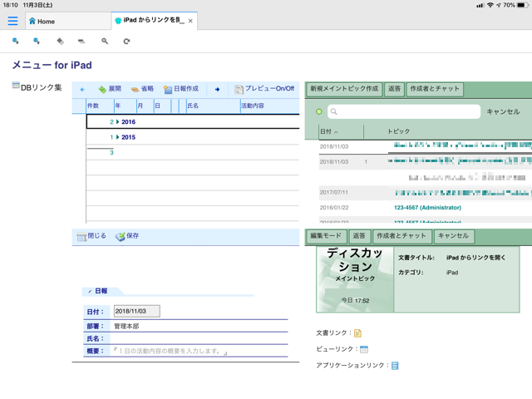Screen dimensions: 532x399
Task: Switch to the Home tab
Action: (x=68, y=22)
